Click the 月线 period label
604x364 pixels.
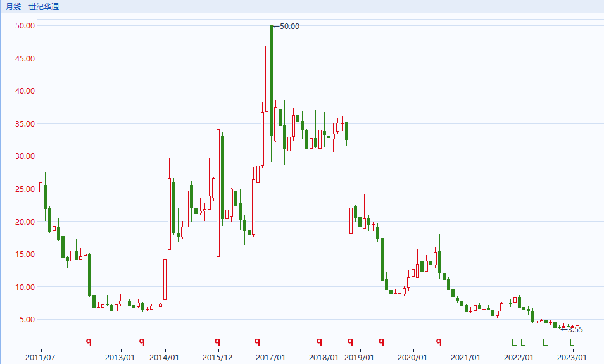point(13,6)
